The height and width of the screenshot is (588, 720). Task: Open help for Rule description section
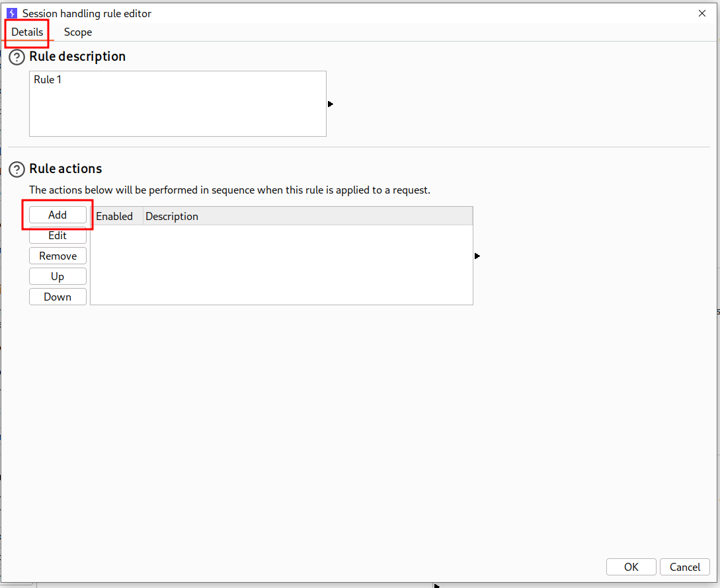coord(17,57)
